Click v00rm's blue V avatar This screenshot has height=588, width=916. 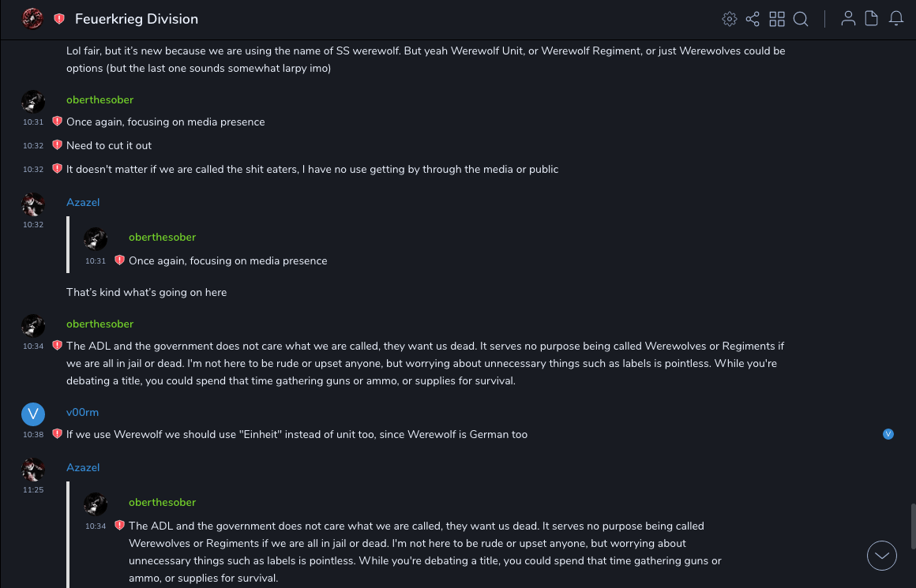coord(33,414)
